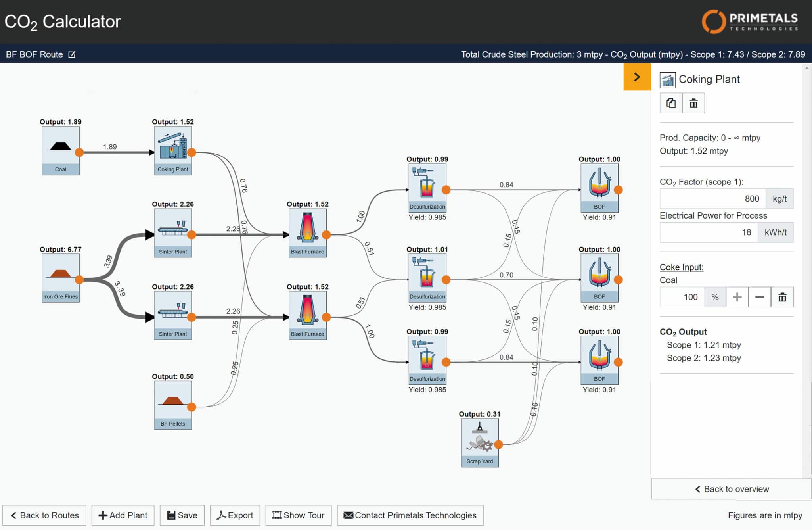812x530 pixels.
Task: Click the 'Prod. Capacity: 0 - ∞ mtpy' text
Action: 710,138
